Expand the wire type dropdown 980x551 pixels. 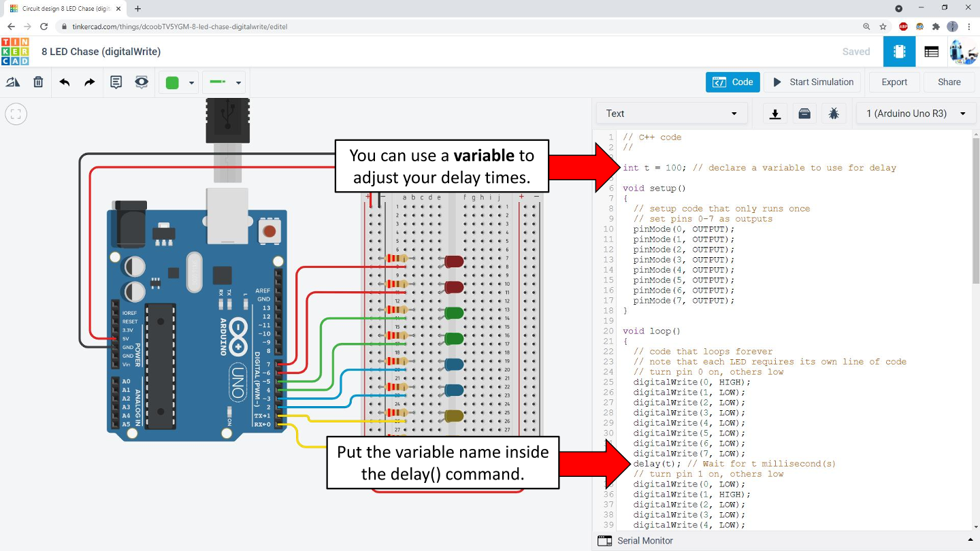(x=225, y=82)
